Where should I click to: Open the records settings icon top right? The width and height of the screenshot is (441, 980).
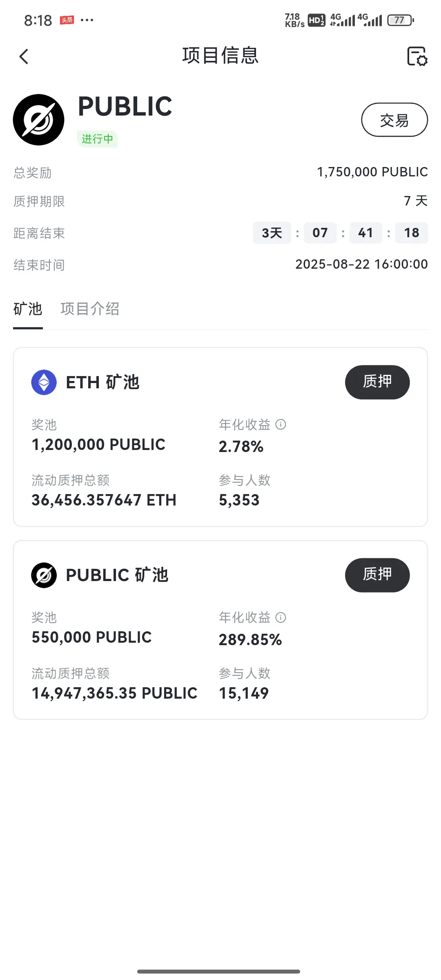click(x=417, y=56)
